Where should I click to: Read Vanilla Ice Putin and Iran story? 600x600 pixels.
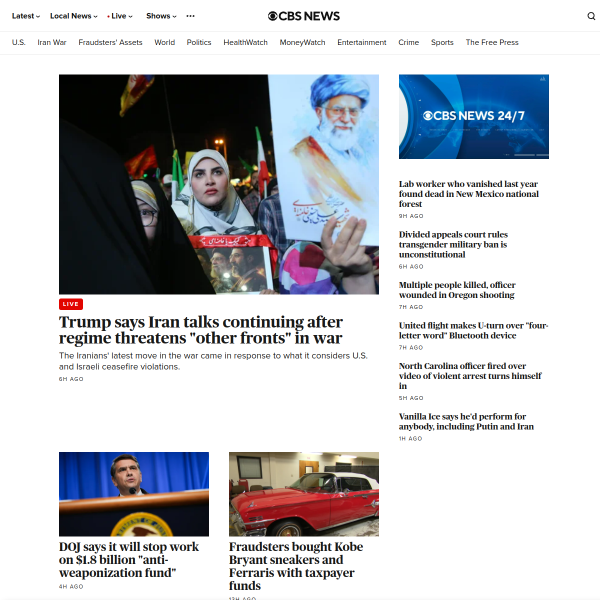466,421
